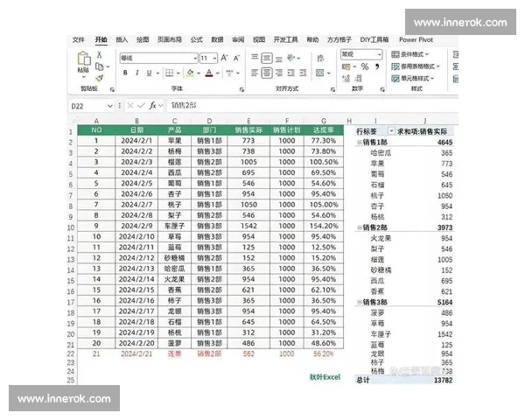525x420 pixels.
Task: Select cell containing 车厘子 in column C
Action: click(x=174, y=226)
